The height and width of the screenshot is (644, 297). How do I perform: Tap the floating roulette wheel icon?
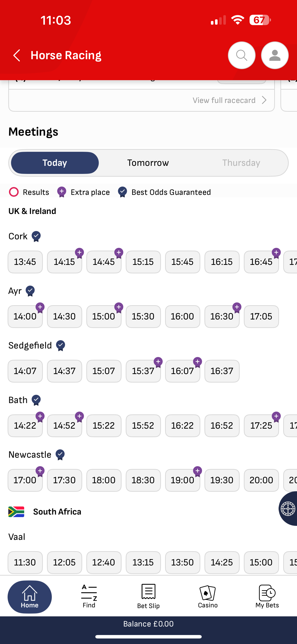pyautogui.click(x=288, y=509)
